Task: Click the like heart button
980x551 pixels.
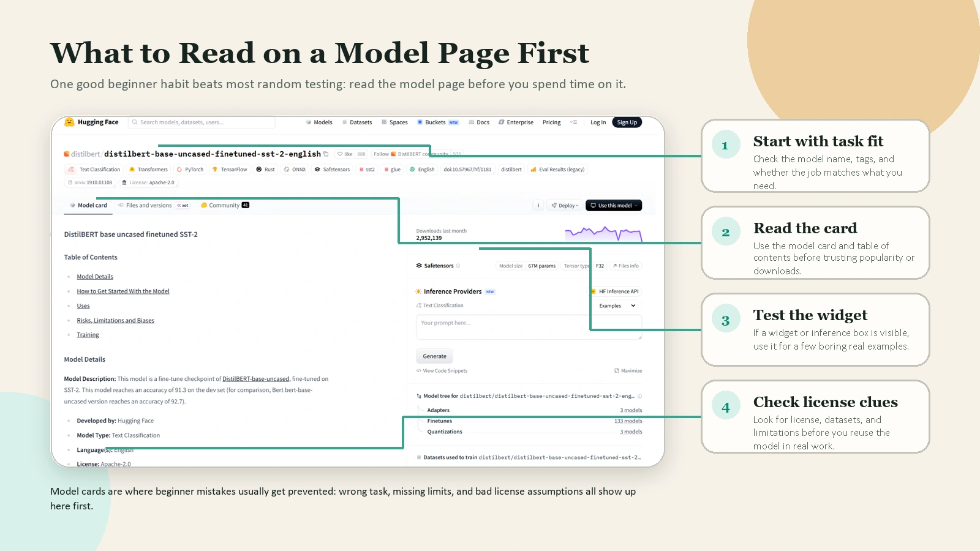Action: [x=345, y=154]
